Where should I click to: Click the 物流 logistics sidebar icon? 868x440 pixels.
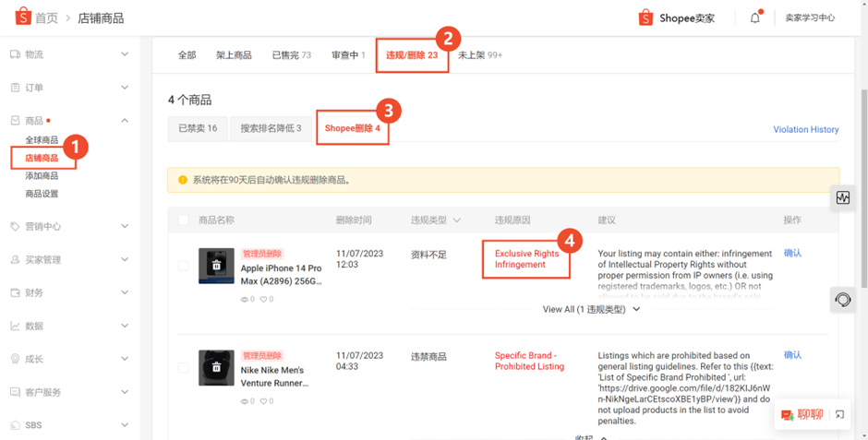click(15, 54)
